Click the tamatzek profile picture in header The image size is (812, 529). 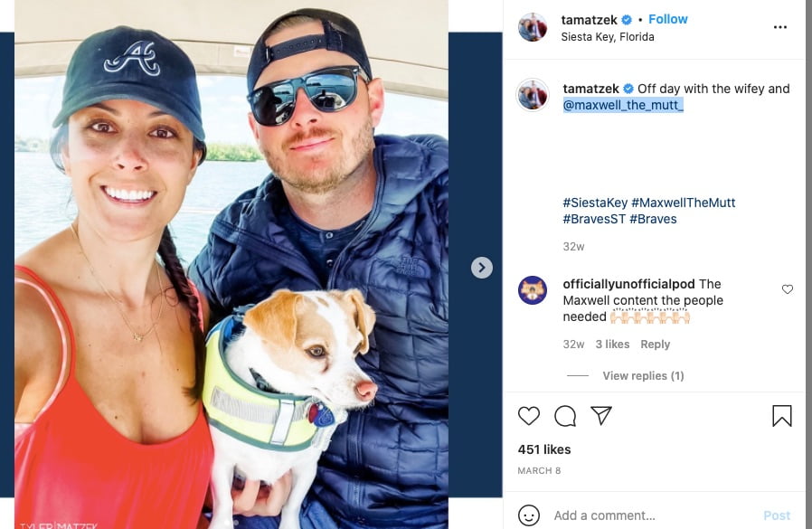(x=533, y=27)
